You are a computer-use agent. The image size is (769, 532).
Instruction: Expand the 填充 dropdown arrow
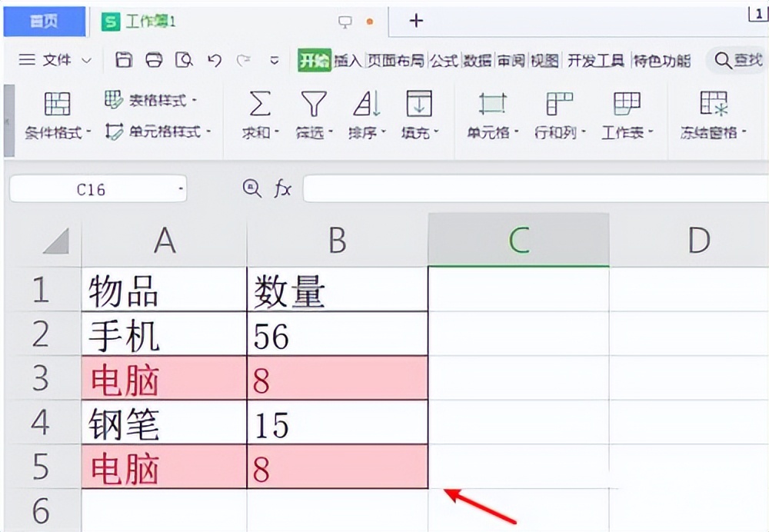[x=436, y=132]
